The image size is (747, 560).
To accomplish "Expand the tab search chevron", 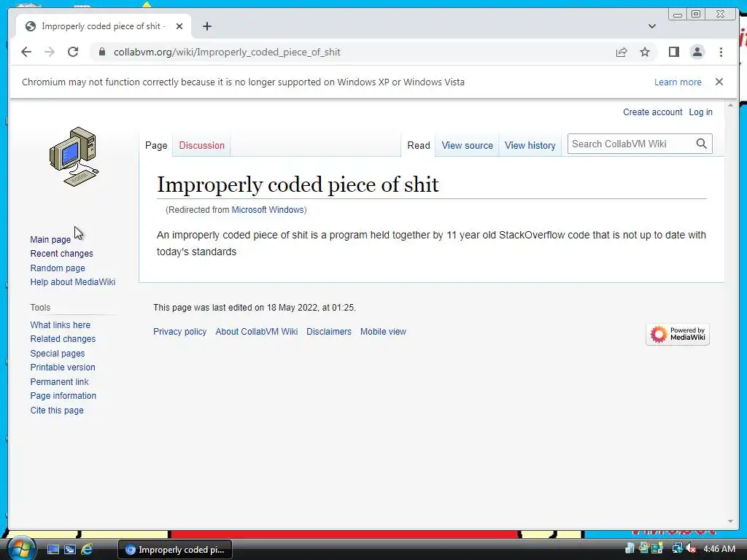I will pyautogui.click(x=651, y=26).
